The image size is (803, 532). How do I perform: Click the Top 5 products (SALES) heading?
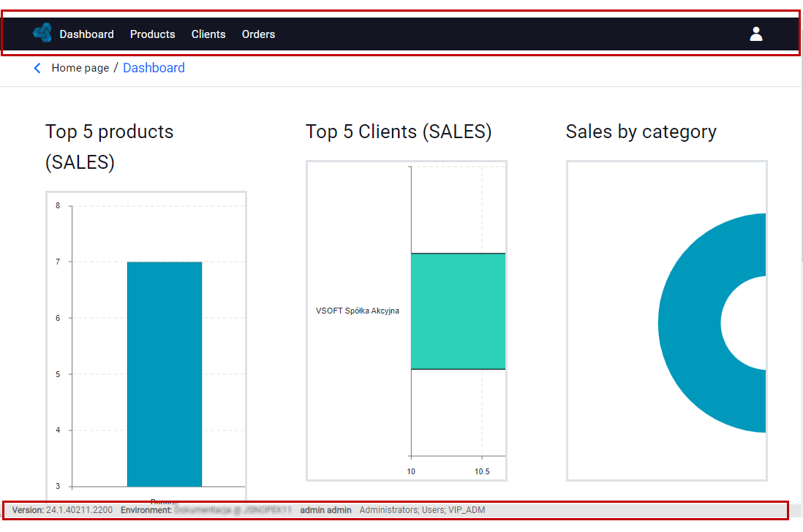[110, 147]
